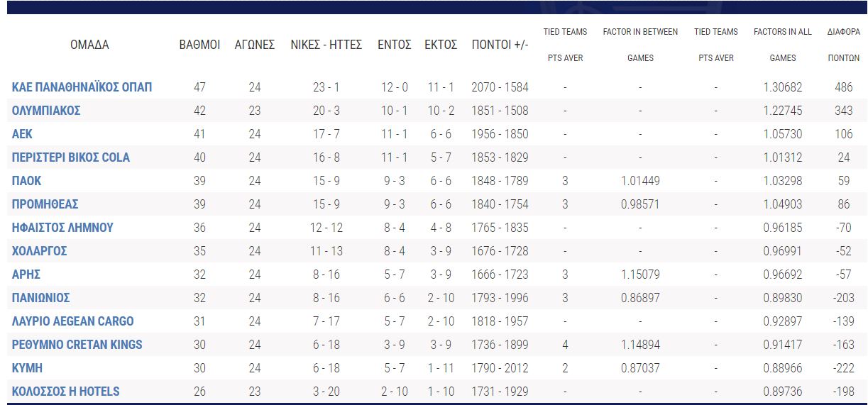Click the ΟΜΑΔΑ column header
This screenshot has width=868, height=405.
pyautogui.click(x=89, y=45)
